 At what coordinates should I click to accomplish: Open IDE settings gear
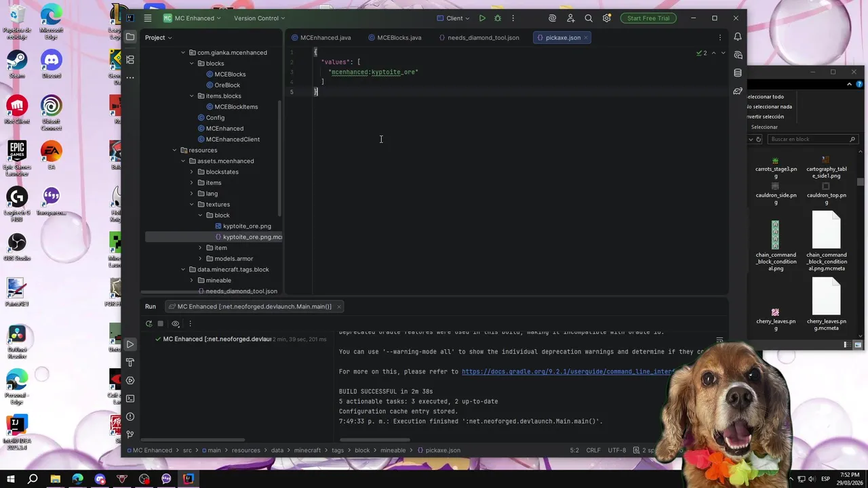click(x=607, y=18)
